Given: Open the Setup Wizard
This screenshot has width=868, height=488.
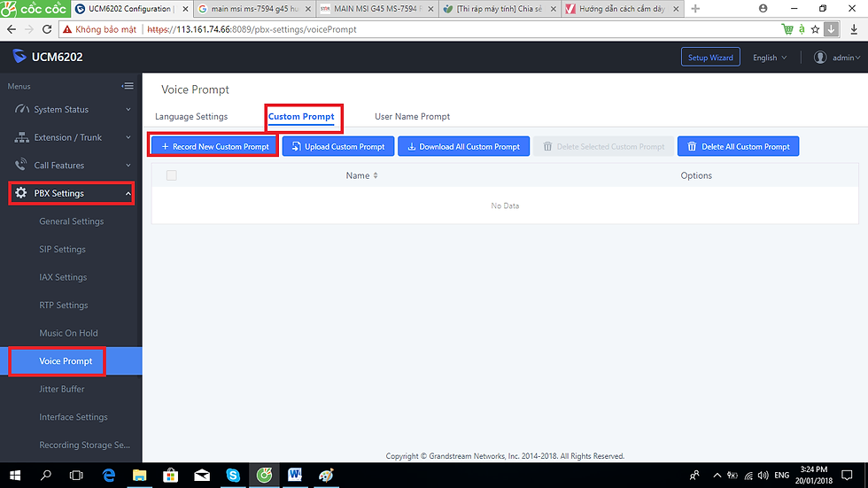Looking at the screenshot, I should [x=710, y=57].
